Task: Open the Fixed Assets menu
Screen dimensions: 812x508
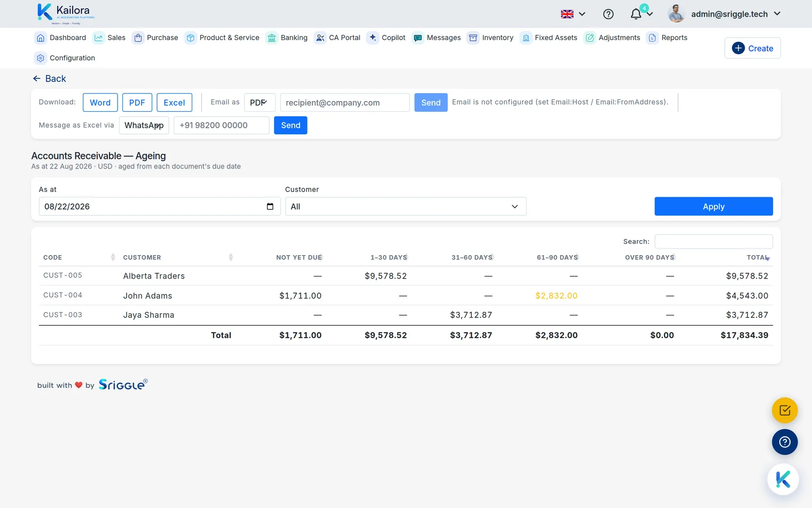Action: point(549,37)
